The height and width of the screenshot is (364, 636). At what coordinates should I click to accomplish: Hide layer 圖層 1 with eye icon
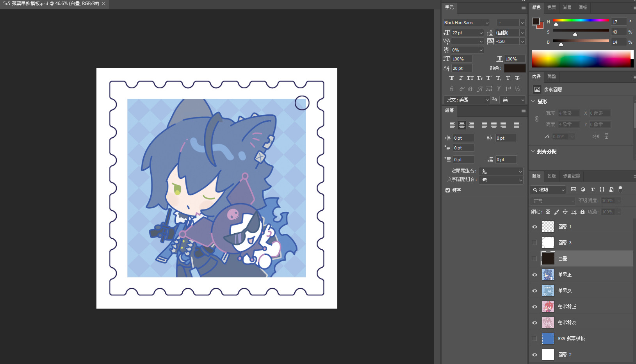click(x=534, y=227)
